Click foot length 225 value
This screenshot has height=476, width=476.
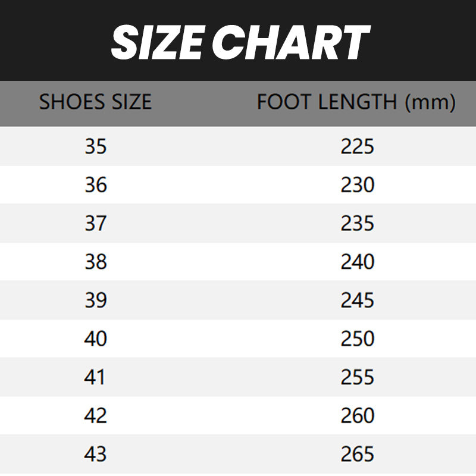tap(357, 146)
